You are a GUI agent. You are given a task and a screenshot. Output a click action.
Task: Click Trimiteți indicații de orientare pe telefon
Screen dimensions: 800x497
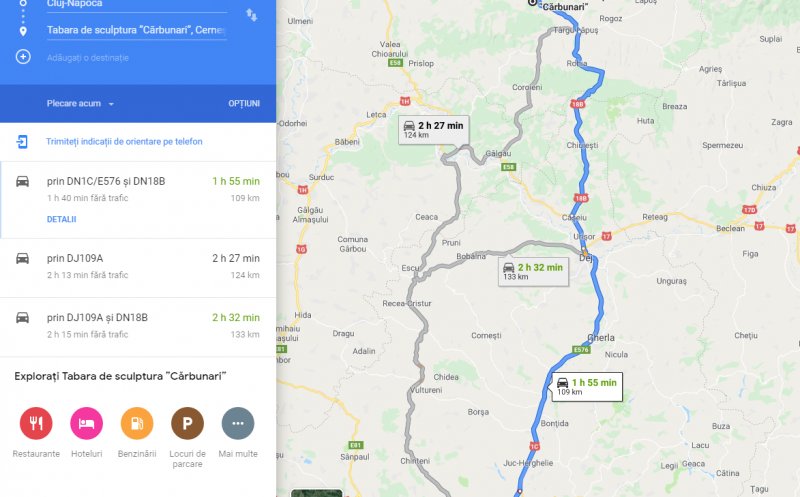(x=124, y=141)
